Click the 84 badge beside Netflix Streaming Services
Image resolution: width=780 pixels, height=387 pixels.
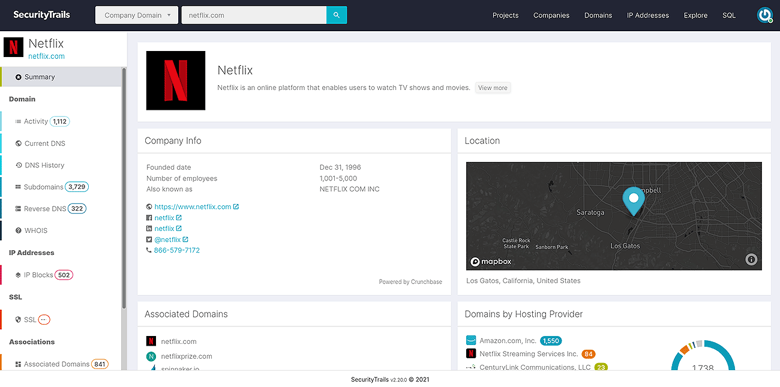click(x=588, y=354)
